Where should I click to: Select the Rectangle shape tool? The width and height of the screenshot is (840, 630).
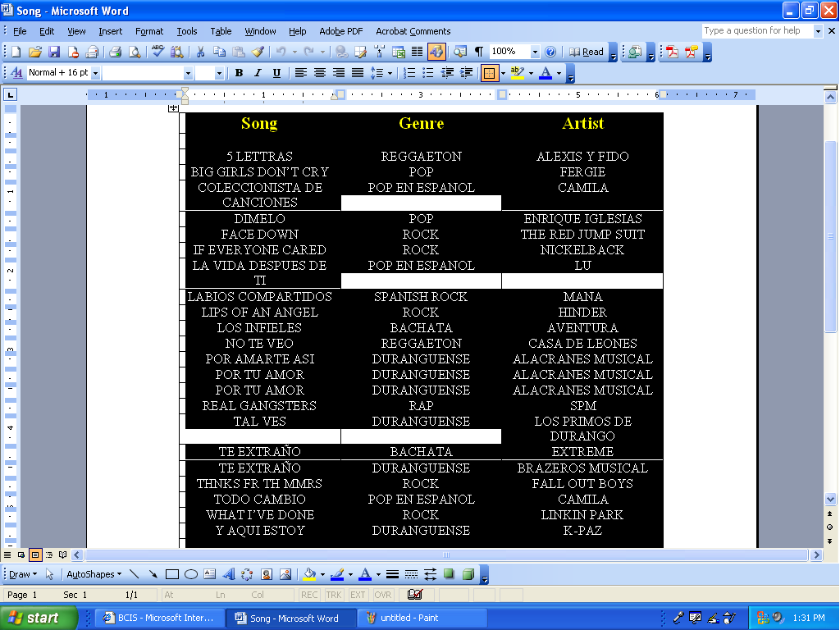pyautogui.click(x=172, y=574)
